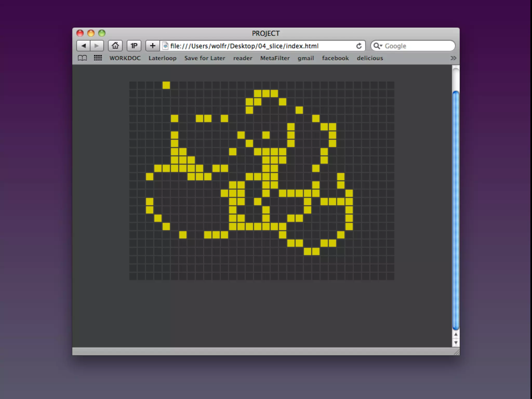
Task: Click the blue vertical scrollbar thumb
Action: click(456, 210)
